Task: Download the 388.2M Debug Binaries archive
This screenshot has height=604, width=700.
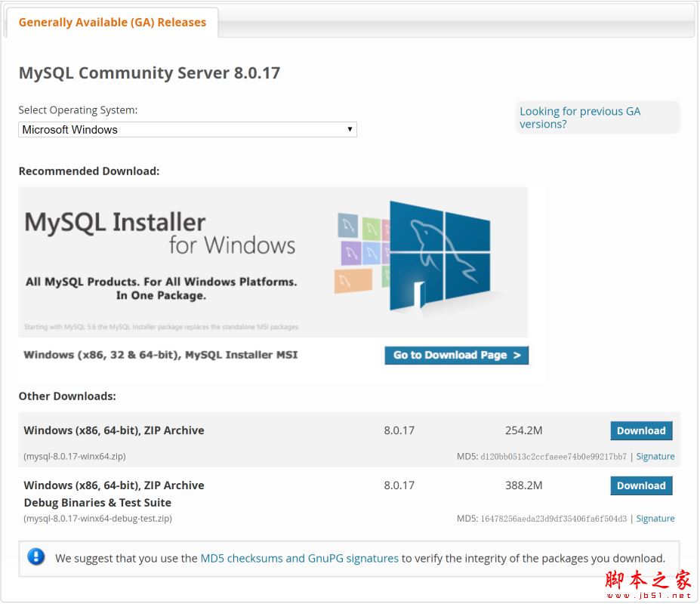Action: point(641,486)
